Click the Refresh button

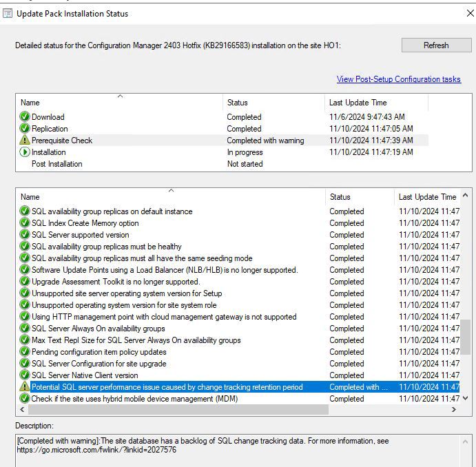(436, 45)
